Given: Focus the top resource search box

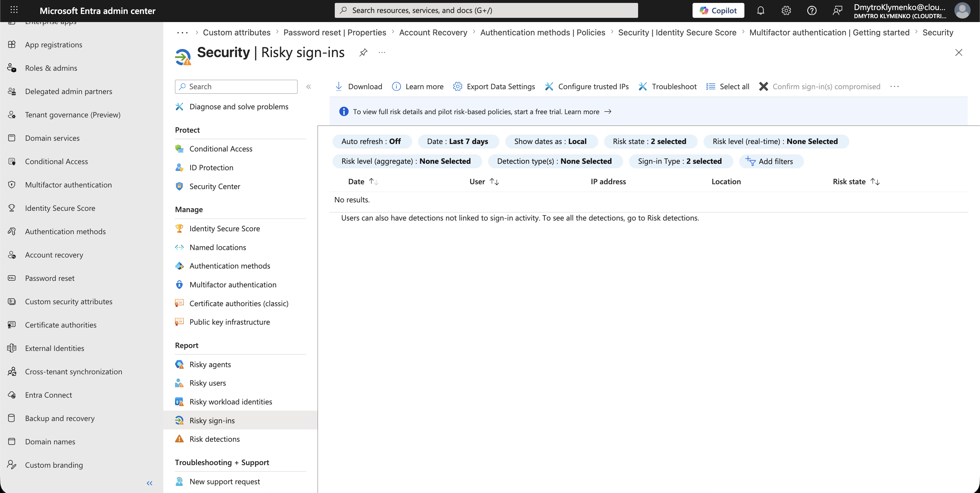Looking at the screenshot, I should pyautogui.click(x=486, y=10).
